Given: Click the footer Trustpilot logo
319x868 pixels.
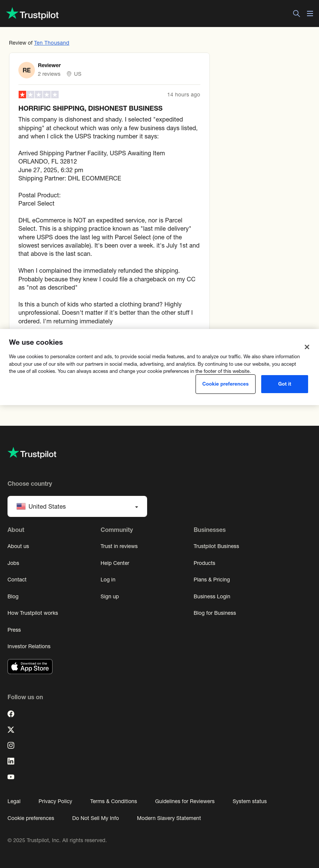Looking at the screenshot, I should coord(32,453).
